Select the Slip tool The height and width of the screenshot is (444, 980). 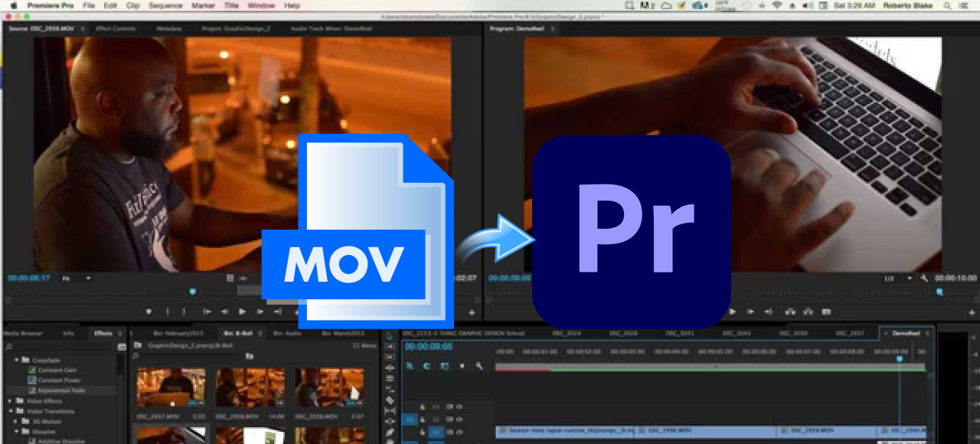pos(390,410)
